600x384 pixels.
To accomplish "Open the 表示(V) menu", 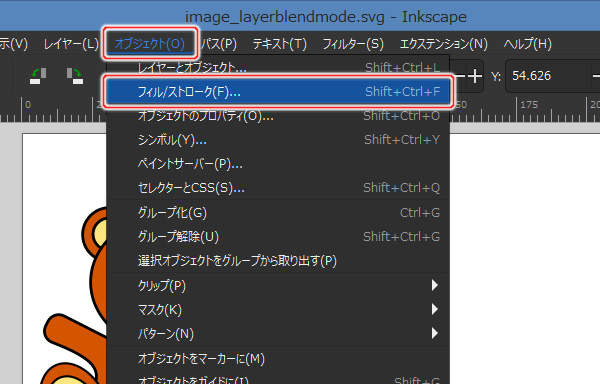I will point(14,44).
